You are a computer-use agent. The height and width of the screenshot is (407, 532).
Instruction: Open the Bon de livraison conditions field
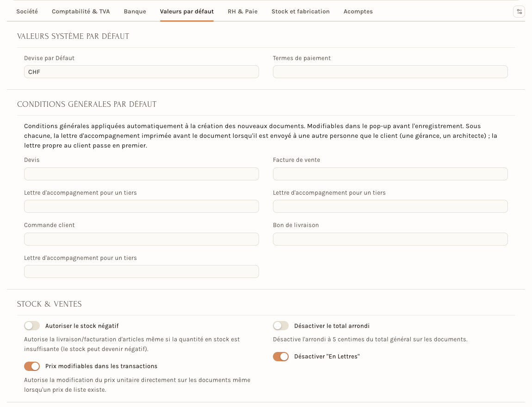(390, 239)
